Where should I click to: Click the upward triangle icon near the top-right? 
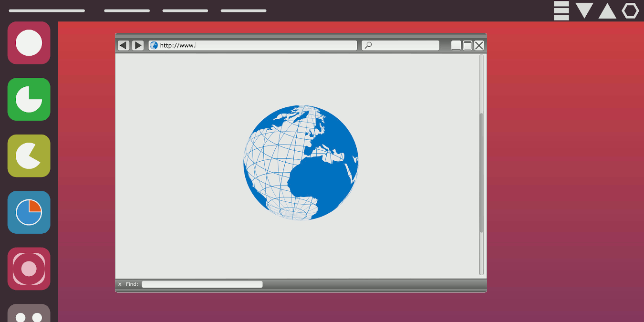(x=607, y=10)
